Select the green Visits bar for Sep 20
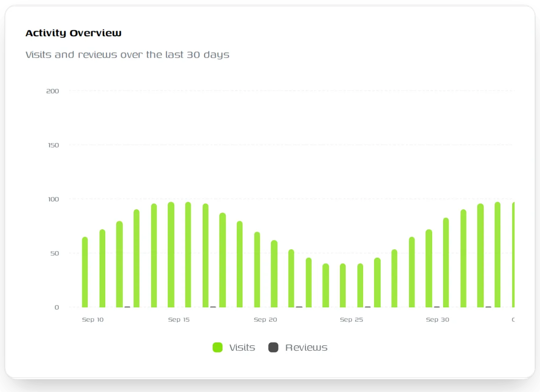The width and height of the screenshot is (540, 392). point(257,269)
